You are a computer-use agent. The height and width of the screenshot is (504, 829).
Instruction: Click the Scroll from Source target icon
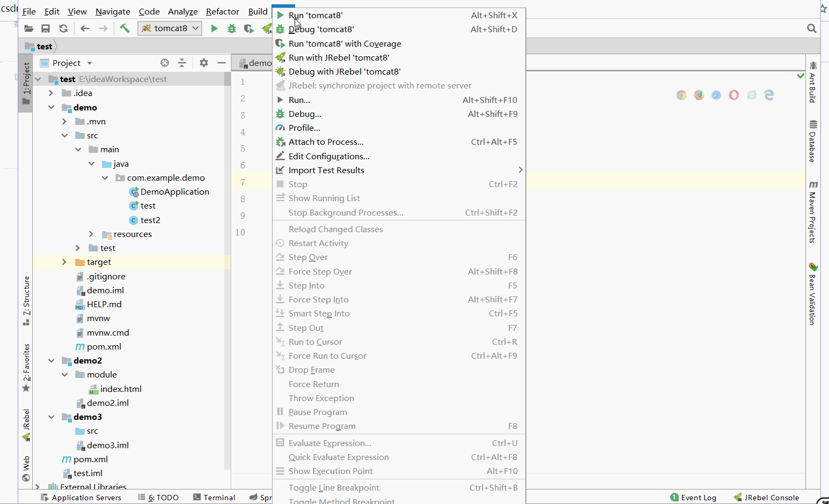click(165, 63)
